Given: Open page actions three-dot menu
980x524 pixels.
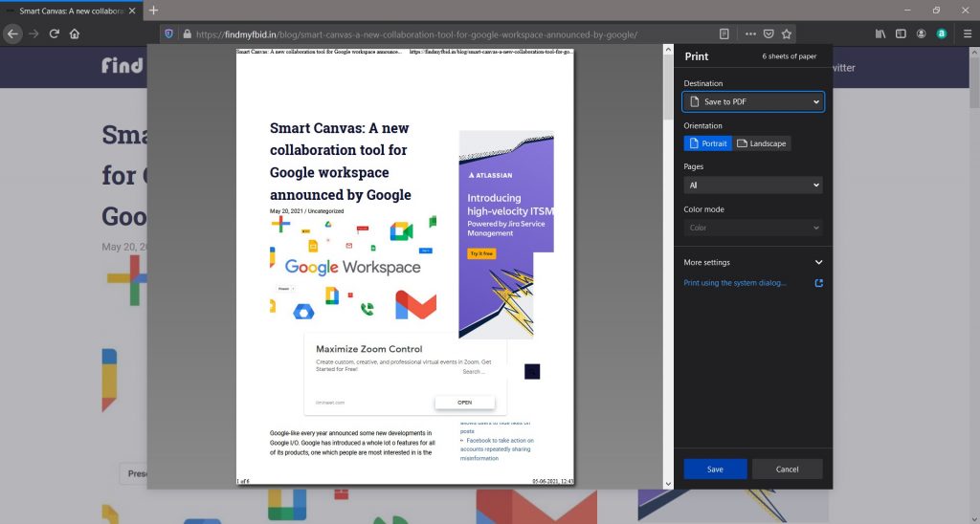Looking at the screenshot, I should 750,33.
